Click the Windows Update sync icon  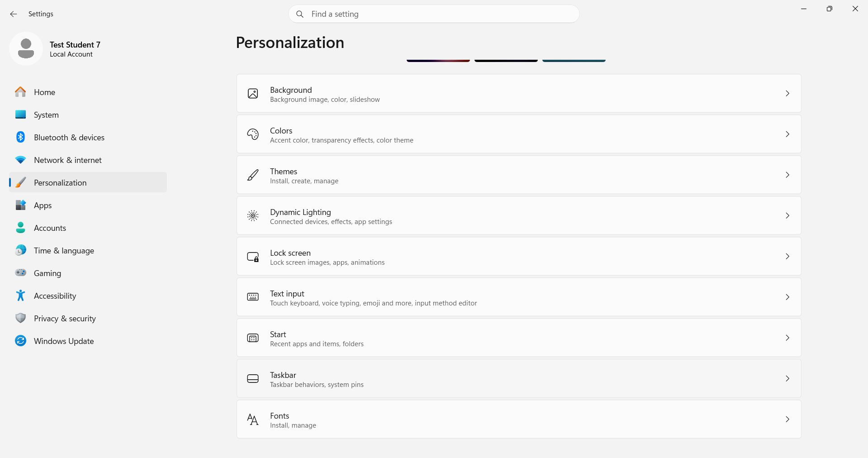(20, 341)
